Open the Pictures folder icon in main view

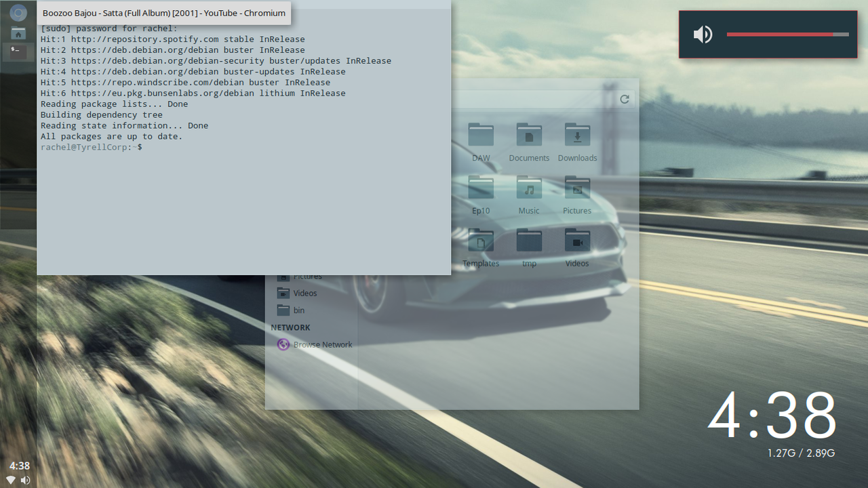[x=577, y=195]
